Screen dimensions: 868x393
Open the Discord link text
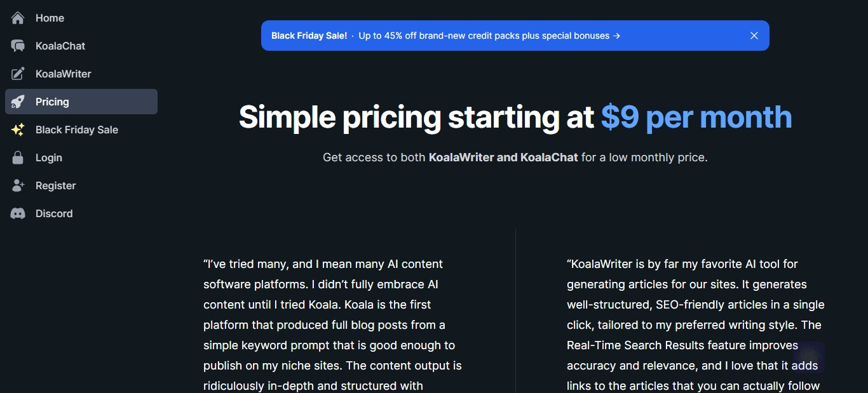[54, 213]
